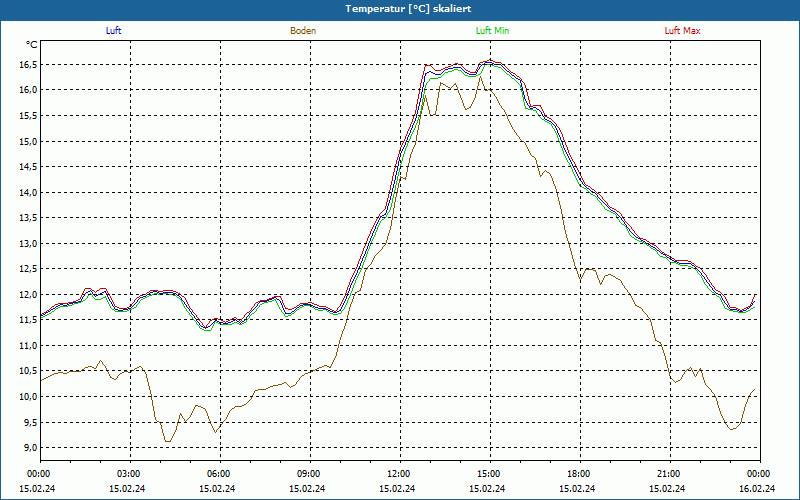Image resolution: width=800 pixels, height=500 pixels.
Task: Click the 'Luft' legend label
Action: (x=113, y=31)
